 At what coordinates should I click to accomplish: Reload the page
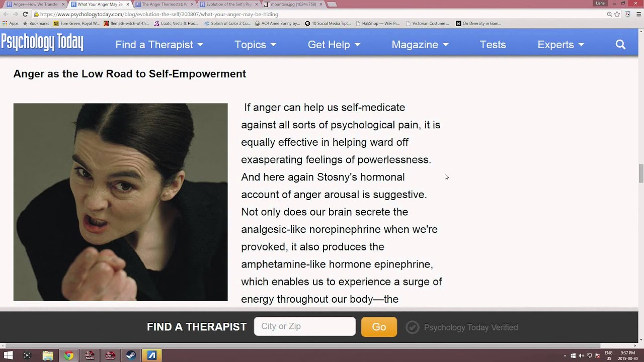24,14
